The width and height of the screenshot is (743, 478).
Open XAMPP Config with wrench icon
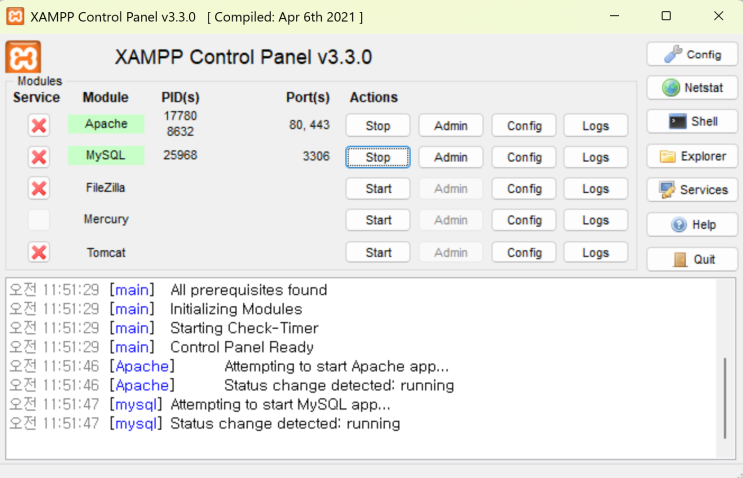point(692,54)
